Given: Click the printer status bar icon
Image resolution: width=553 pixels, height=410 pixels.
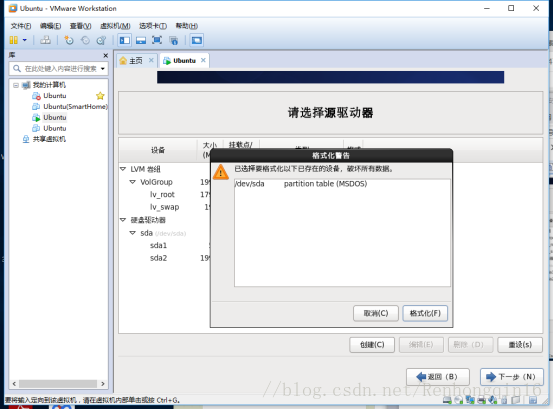Looking at the screenshot, I should [481, 400].
